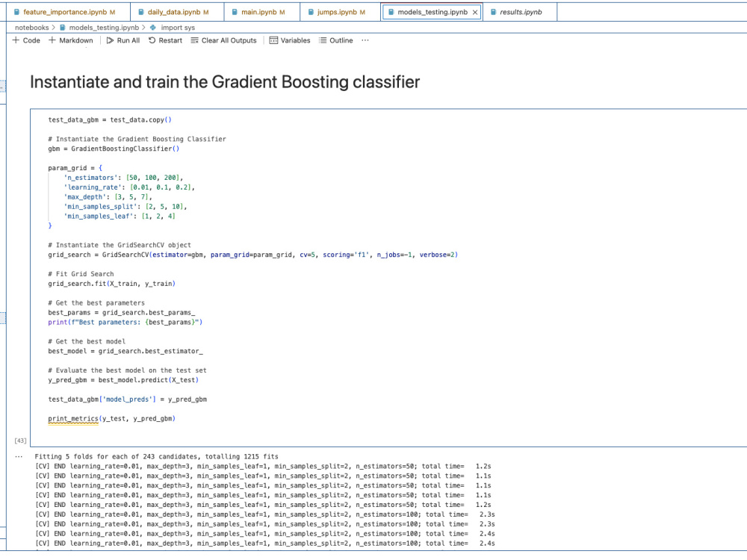
Task: Click the GridSearchCV instantiation line
Action: 253,255
